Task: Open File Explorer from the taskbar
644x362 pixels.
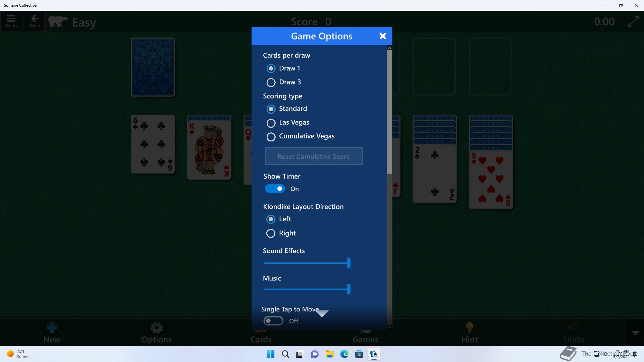Action: click(329, 354)
